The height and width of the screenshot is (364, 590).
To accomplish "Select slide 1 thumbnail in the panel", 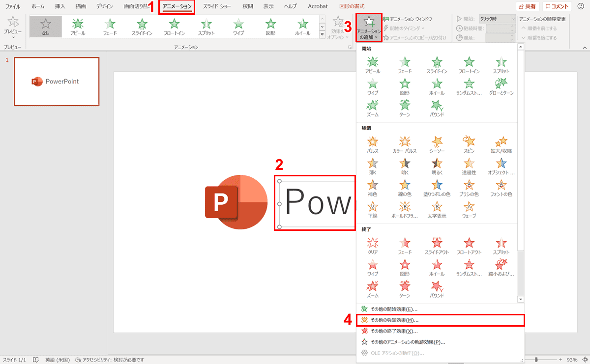I will [57, 82].
